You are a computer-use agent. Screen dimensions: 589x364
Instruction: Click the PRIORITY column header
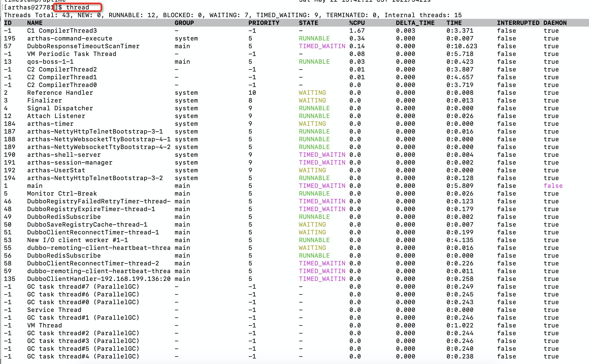click(264, 23)
